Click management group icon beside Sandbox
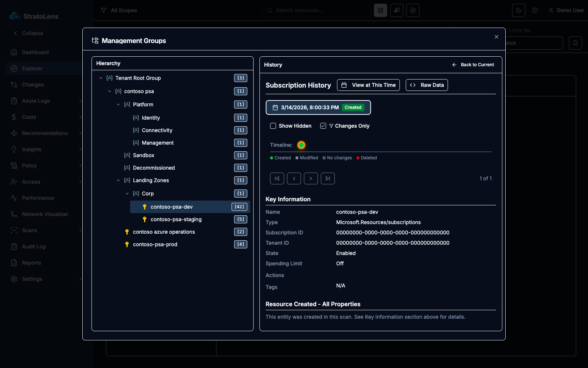The width and height of the screenshot is (588, 368). click(x=127, y=155)
